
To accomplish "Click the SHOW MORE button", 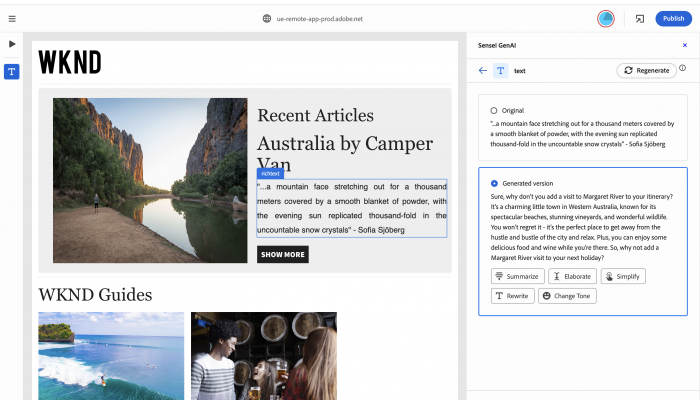I will point(283,254).
